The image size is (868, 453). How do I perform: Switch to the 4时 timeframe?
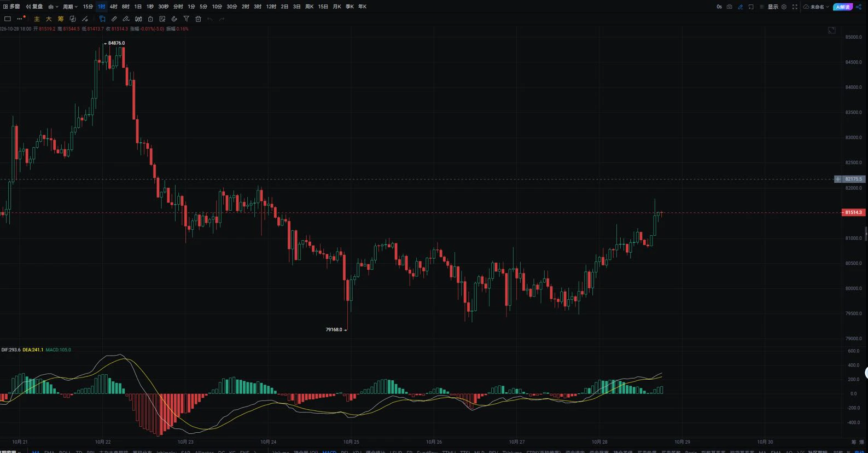[x=113, y=7]
